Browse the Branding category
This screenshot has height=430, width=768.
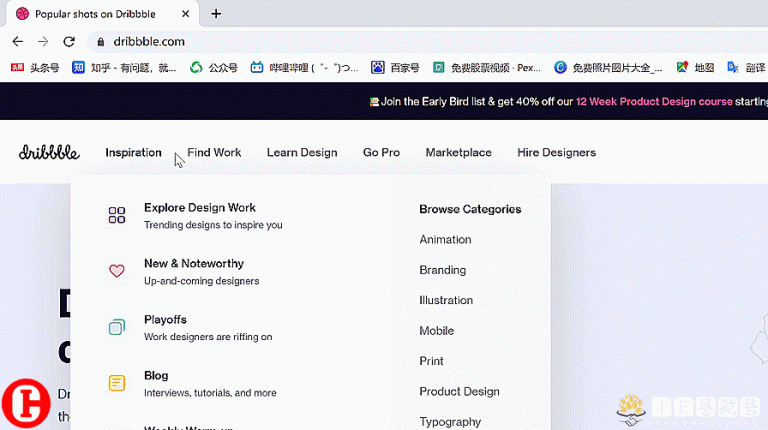click(443, 270)
